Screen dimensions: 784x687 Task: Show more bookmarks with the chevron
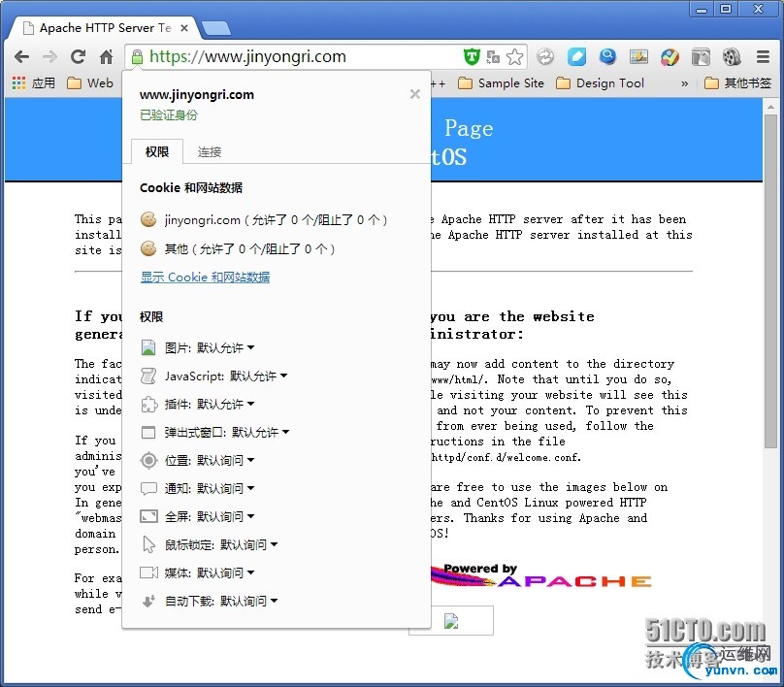tap(684, 83)
